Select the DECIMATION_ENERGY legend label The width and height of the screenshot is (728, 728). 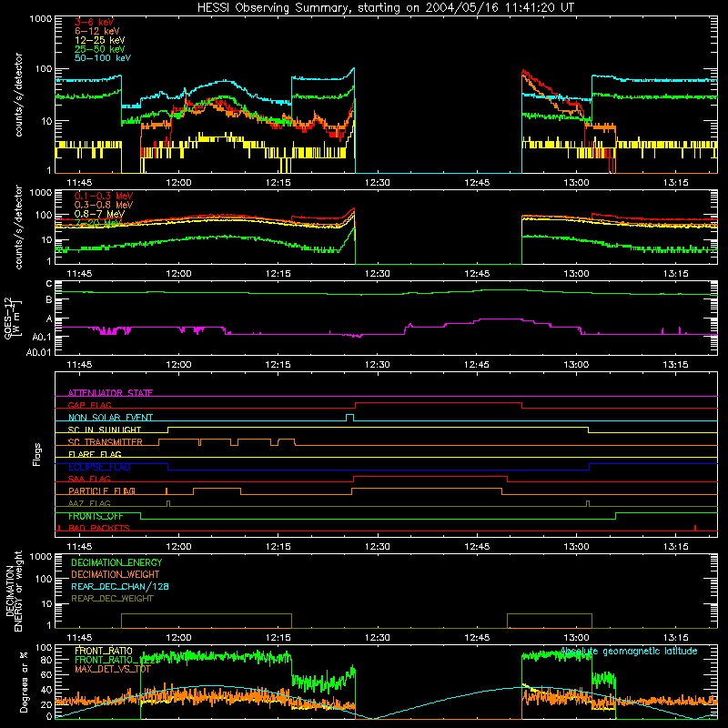pyautogui.click(x=116, y=562)
